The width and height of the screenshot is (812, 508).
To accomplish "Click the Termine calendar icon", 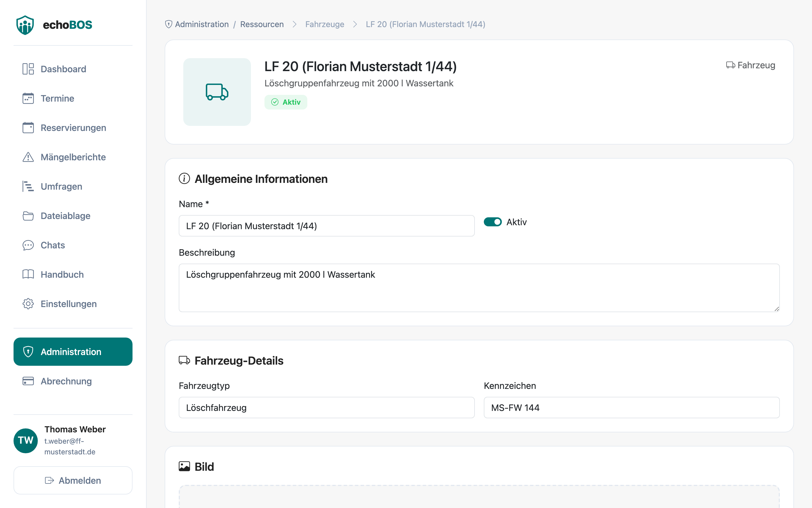I will point(28,98).
